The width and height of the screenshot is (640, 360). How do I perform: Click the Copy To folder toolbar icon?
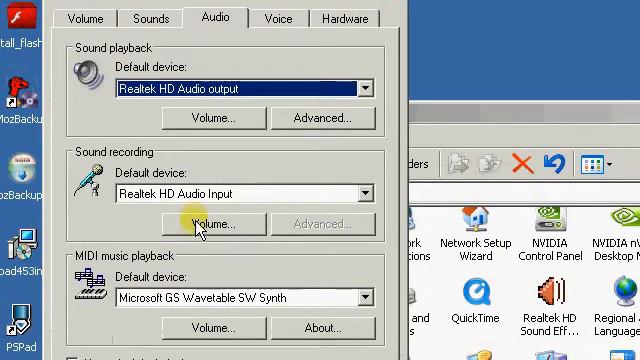[490, 164]
